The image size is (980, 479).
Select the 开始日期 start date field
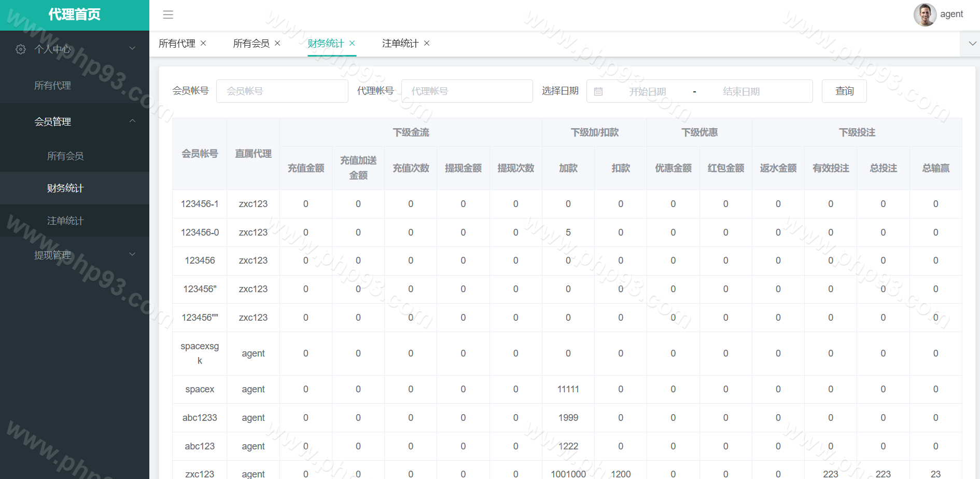click(648, 91)
